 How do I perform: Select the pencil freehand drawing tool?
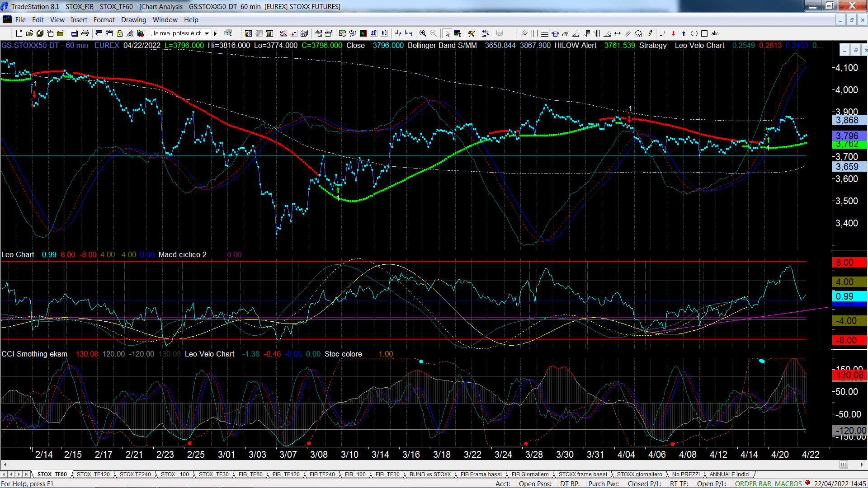pyautogui.click(x=649, y=33)
